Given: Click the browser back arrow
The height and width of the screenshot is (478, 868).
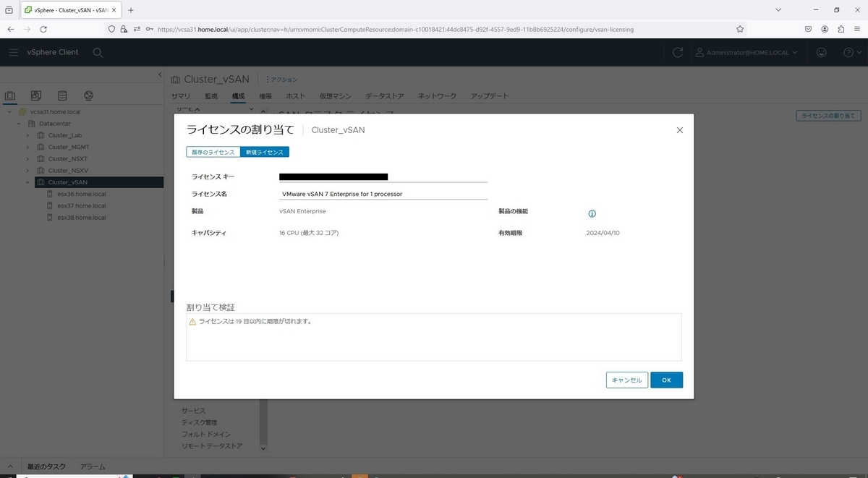Looking at the screenshot, I should tap(11, 29).
